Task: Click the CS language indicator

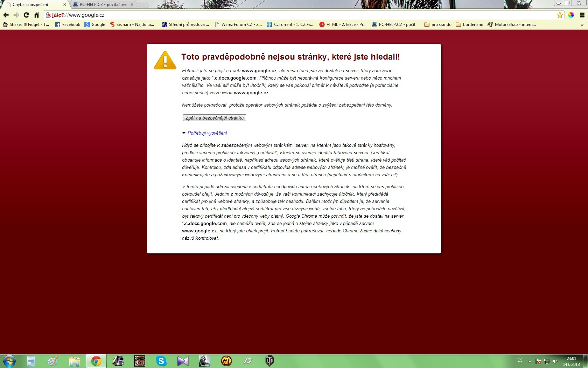Action: pyautogui.click(x=520, y=361)
